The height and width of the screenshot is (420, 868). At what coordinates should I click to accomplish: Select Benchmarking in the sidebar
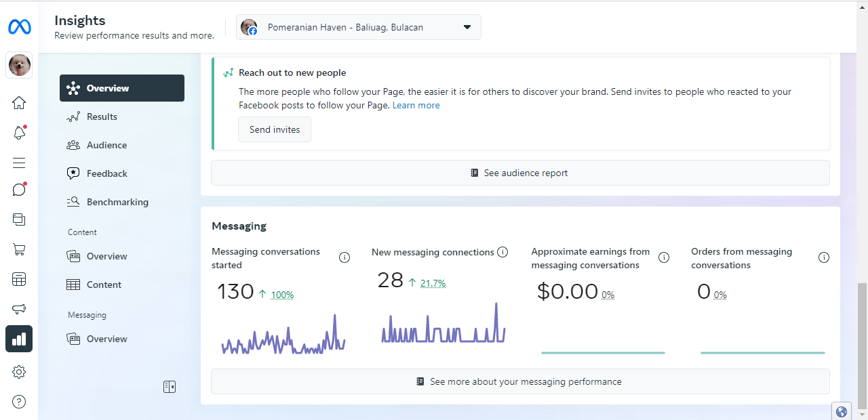click(x=117, y=202)
